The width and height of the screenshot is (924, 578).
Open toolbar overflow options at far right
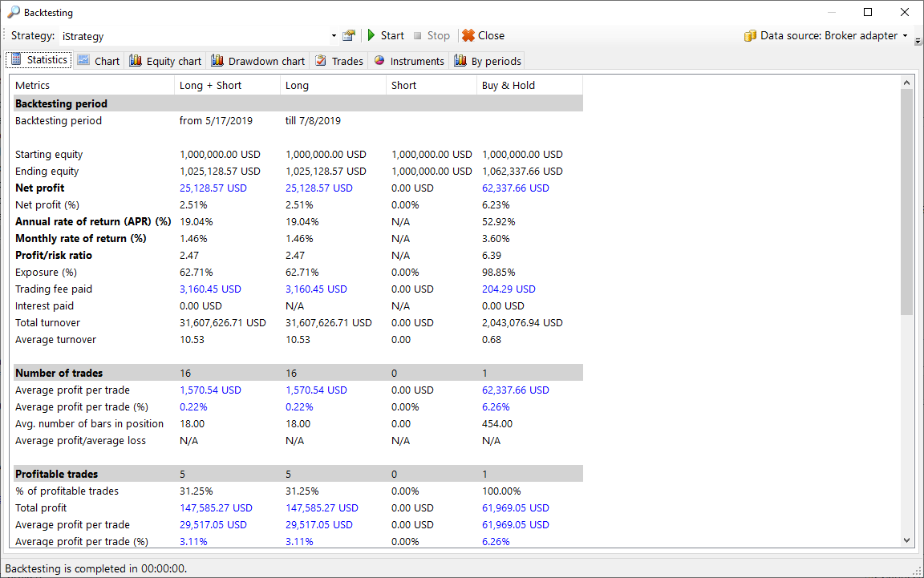tap(918, 40)
